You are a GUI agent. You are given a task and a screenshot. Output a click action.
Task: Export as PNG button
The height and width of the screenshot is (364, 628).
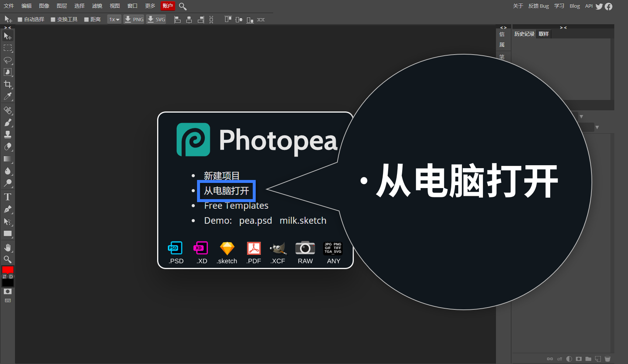[x=134, y=20]
